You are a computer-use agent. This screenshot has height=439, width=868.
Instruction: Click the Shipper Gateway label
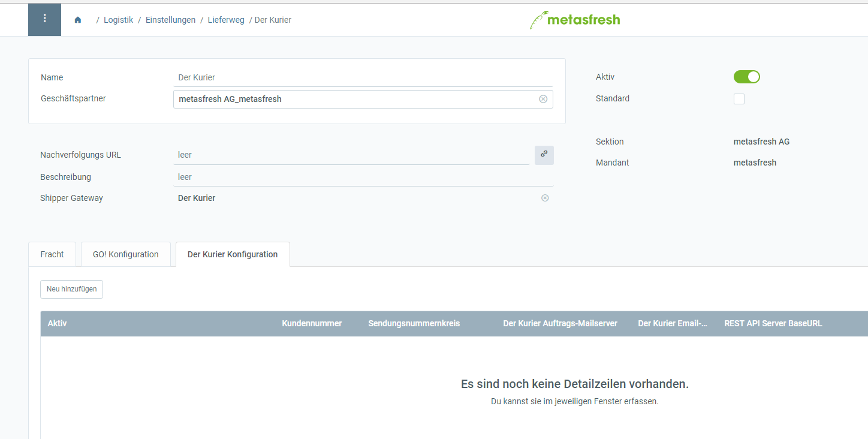71,198
